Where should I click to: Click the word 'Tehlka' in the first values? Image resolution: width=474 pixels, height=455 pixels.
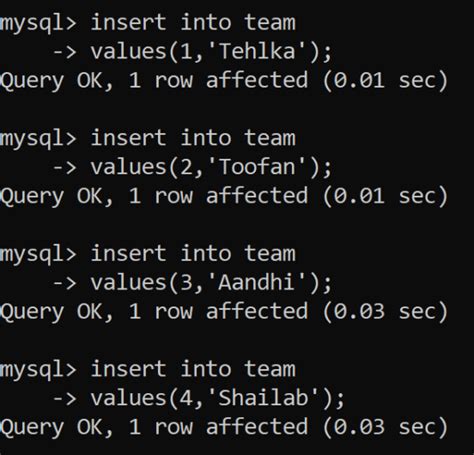[257, 51]
